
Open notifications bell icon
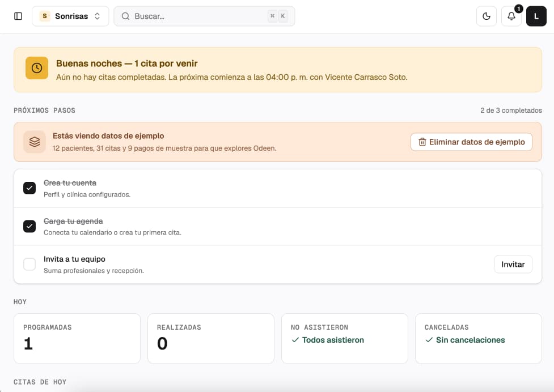(511, 16)
